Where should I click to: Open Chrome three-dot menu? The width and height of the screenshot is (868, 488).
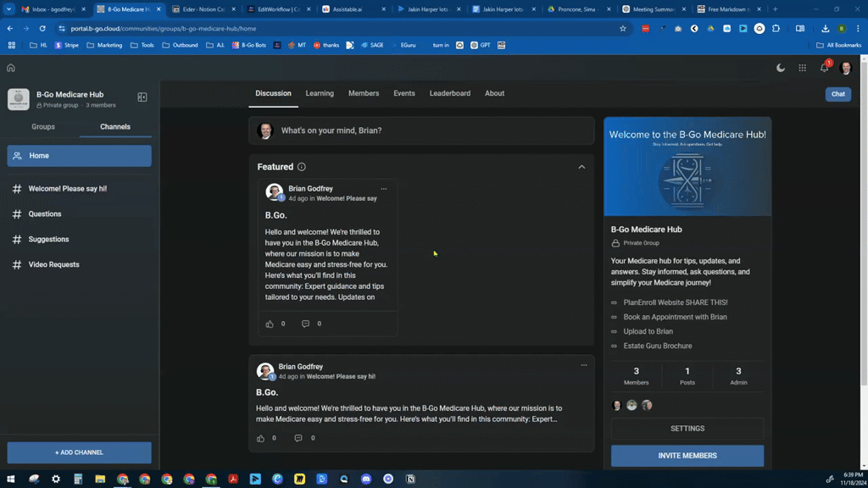coord(858,28)
